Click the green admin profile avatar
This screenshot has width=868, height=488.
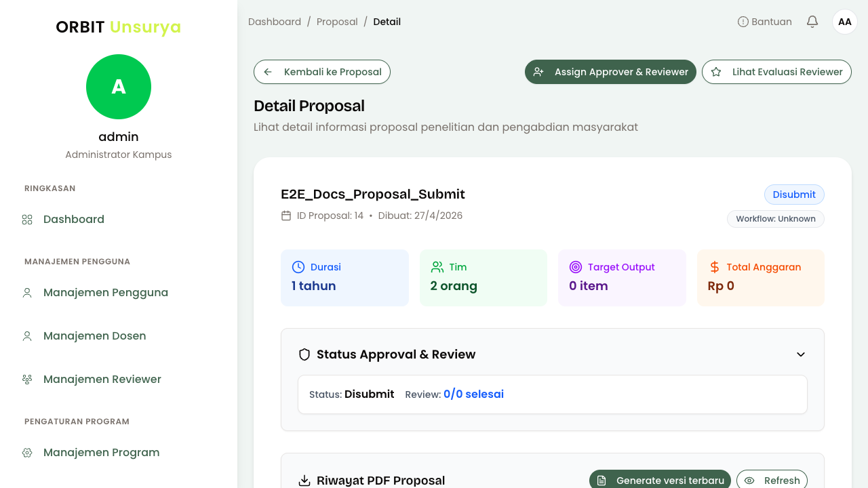click(119, 87)
